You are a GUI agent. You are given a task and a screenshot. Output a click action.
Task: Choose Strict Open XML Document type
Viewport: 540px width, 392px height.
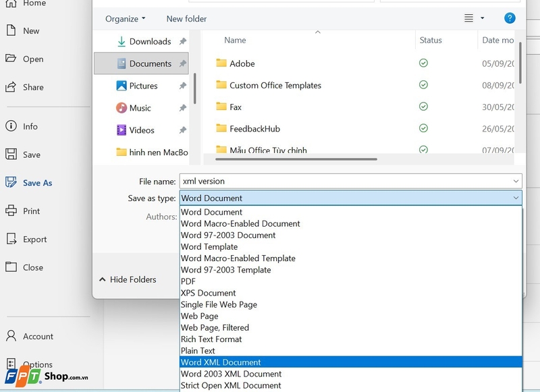[351, 385]
